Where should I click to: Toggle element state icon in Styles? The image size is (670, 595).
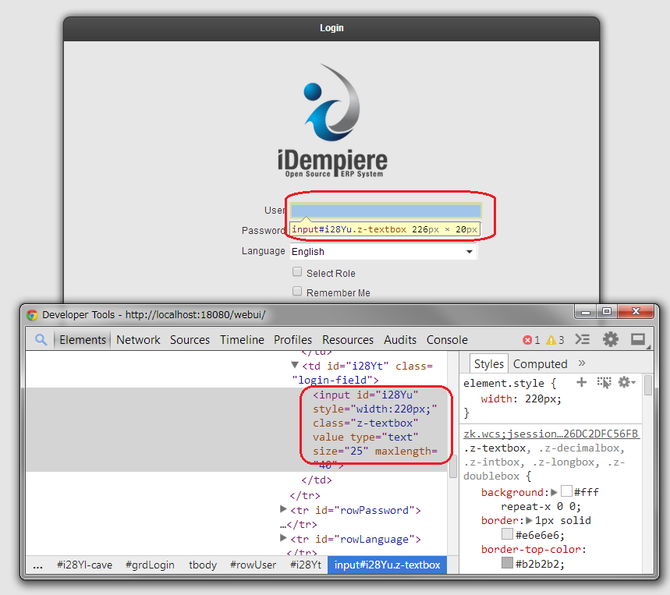(604, 382)
